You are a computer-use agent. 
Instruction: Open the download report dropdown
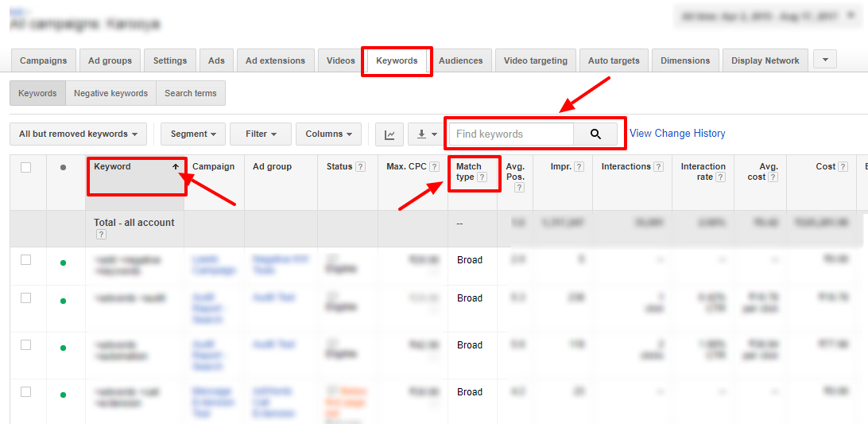point(427,134)
